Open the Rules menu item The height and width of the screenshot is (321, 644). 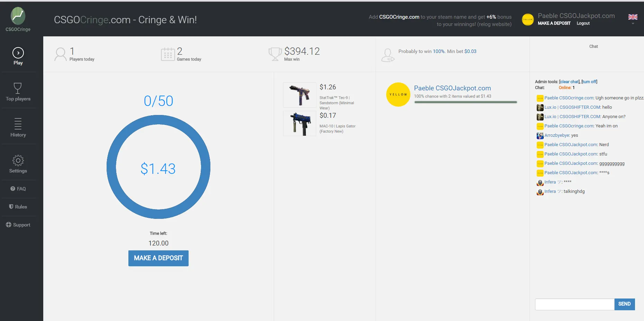tap(18, 207)
